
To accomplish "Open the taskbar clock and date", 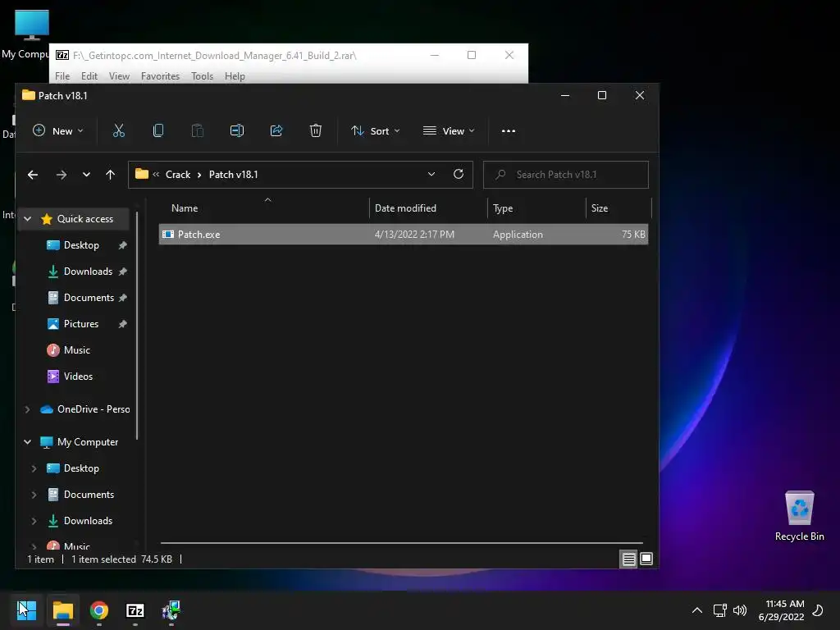I will [782, 610].
